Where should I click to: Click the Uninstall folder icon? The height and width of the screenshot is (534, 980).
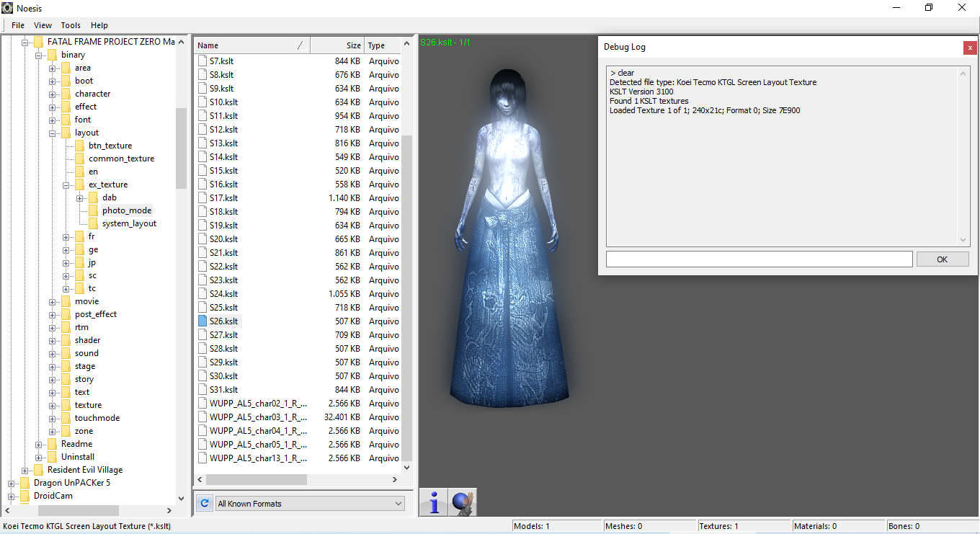53,457
